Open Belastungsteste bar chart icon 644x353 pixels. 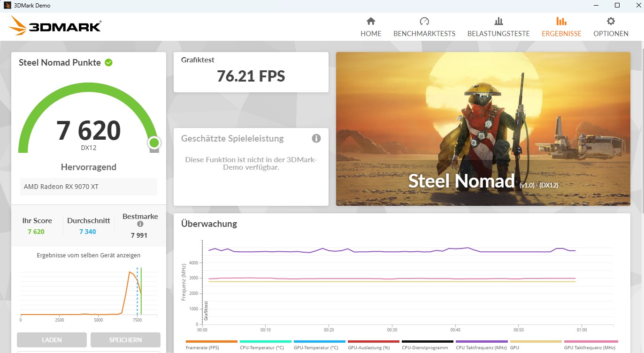pos(498,21)
